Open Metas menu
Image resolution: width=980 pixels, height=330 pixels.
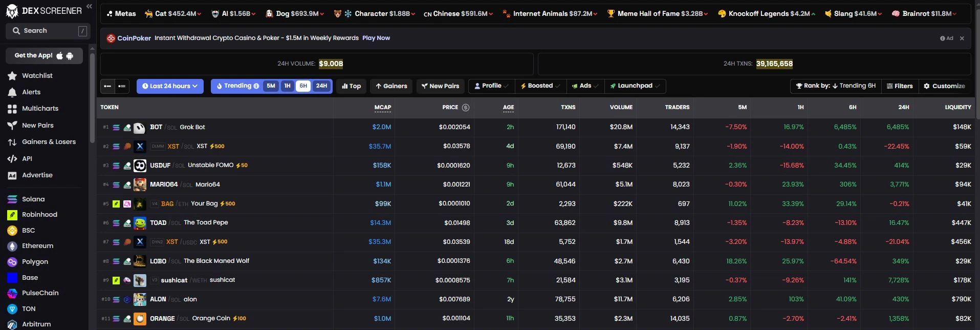(121, 14)
